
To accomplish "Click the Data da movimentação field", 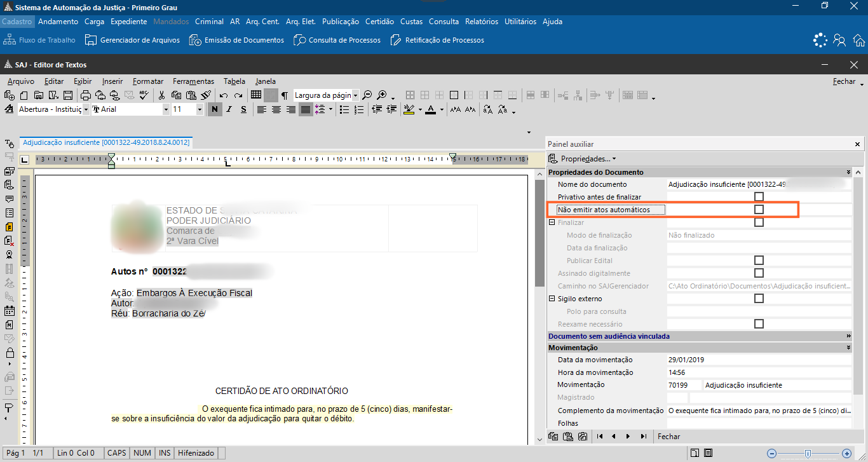I will click(x=759, y=360).
